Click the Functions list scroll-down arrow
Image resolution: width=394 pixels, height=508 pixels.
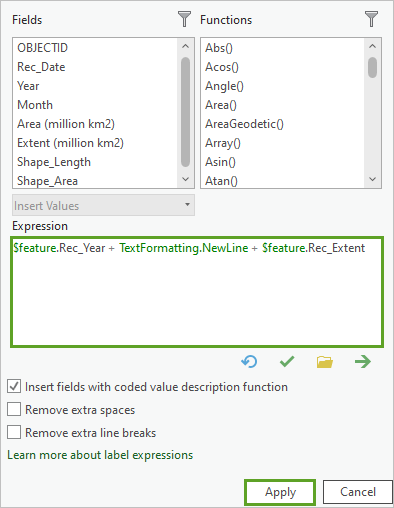click(x=373, y=179)
